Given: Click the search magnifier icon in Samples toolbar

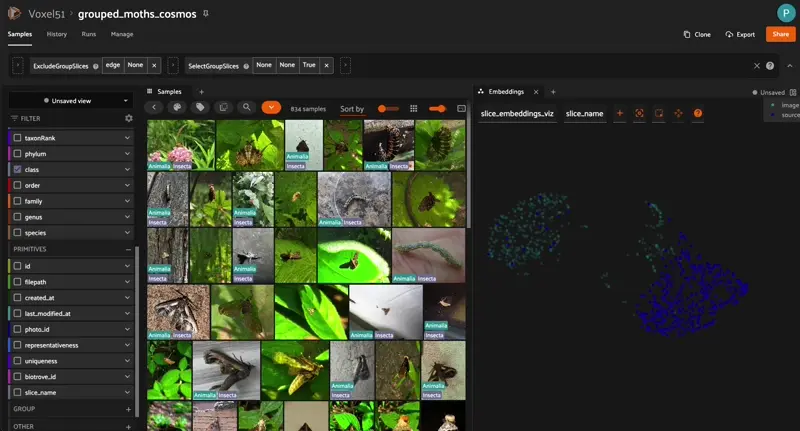Looking at the screenshot, I should [x=246, y=107].
